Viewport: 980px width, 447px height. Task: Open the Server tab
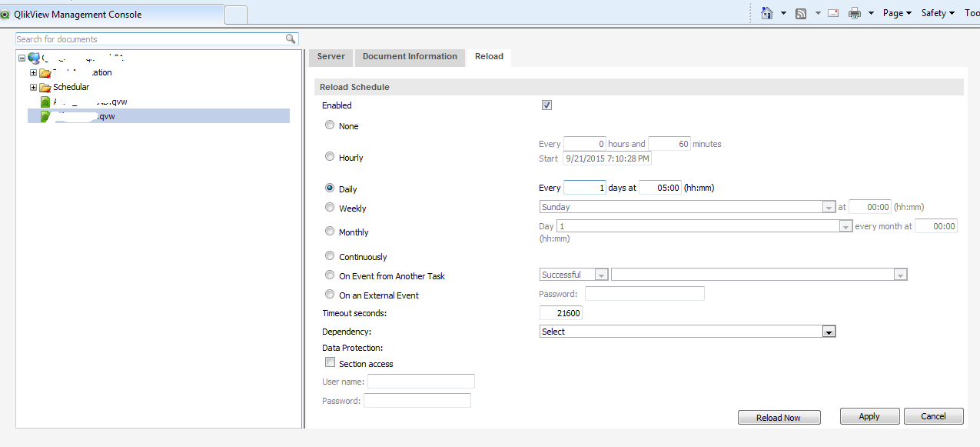pyautogui.click(x=331, y=57)
